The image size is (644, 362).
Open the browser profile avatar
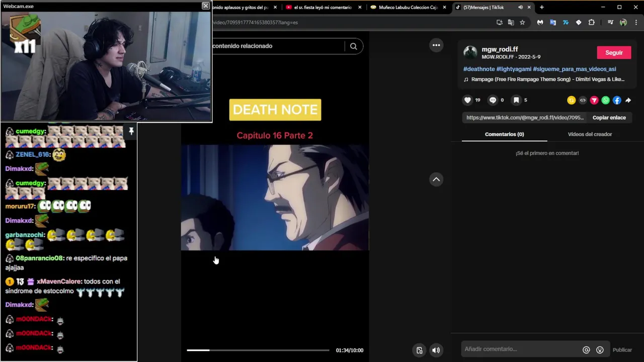pos(623,22)
